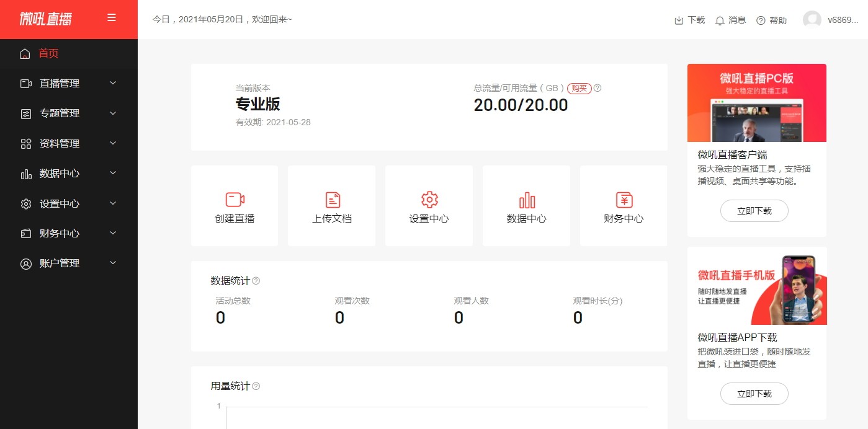Click the grid icon next to 资料管理
Screen dimensions: 868x429
point(26,144)
